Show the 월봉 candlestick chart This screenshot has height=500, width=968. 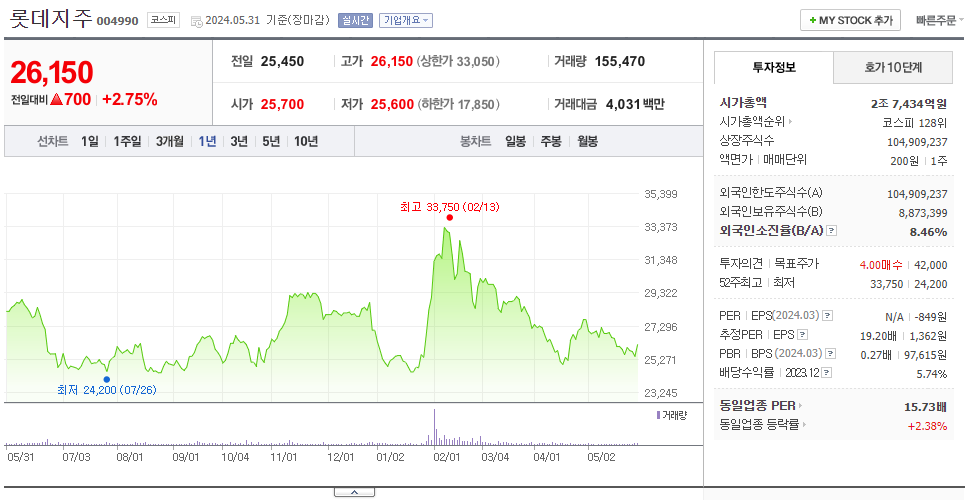tap(588, 141)
